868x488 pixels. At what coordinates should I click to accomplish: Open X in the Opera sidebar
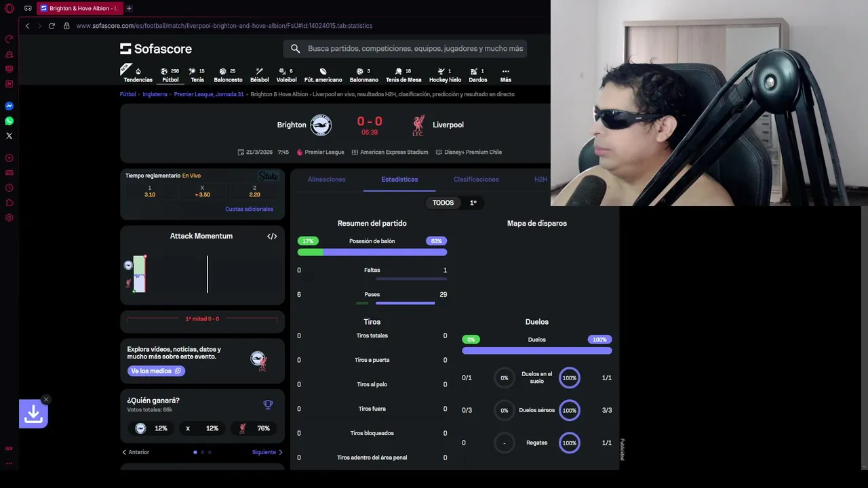point(9,136)
